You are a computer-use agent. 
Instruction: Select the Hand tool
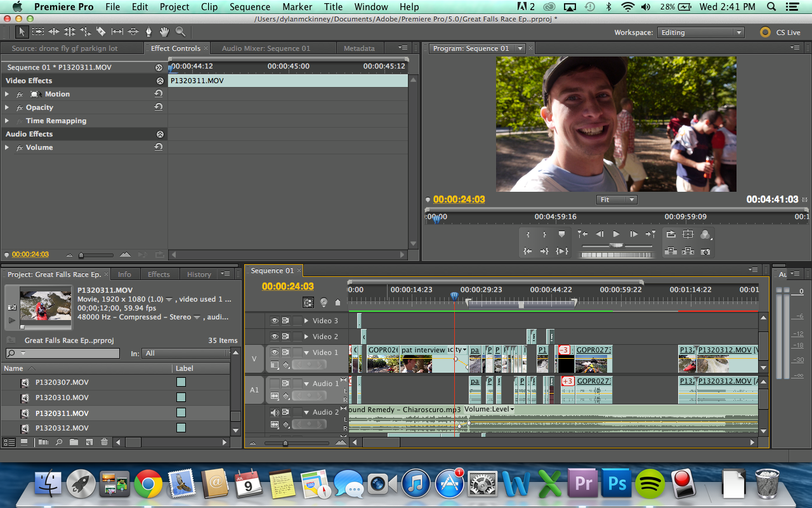[164, 32]
